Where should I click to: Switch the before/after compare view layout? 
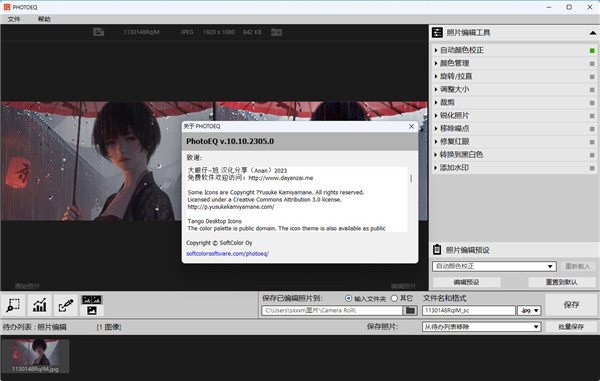click(x=92, y=305)
